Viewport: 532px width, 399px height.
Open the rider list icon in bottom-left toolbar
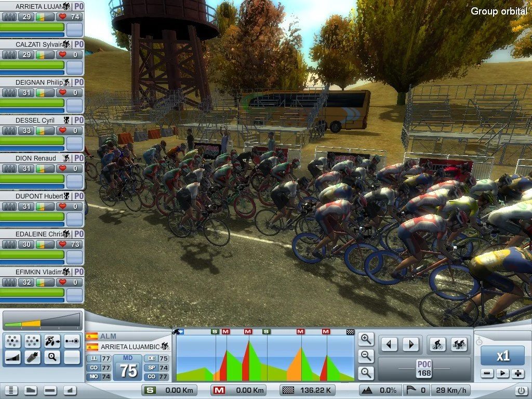(11, 390)
